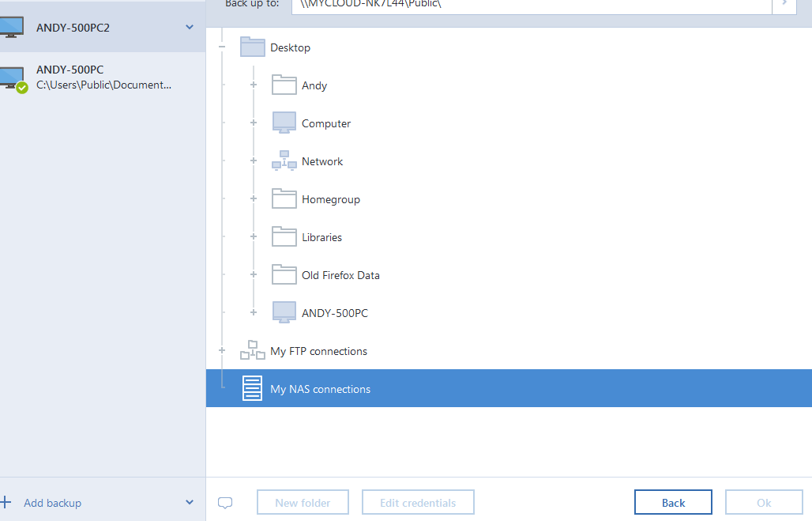This screenshot has height=521, width=812.
Task: Click the Computer monitor icon
Action: click(x=284, y=123)
